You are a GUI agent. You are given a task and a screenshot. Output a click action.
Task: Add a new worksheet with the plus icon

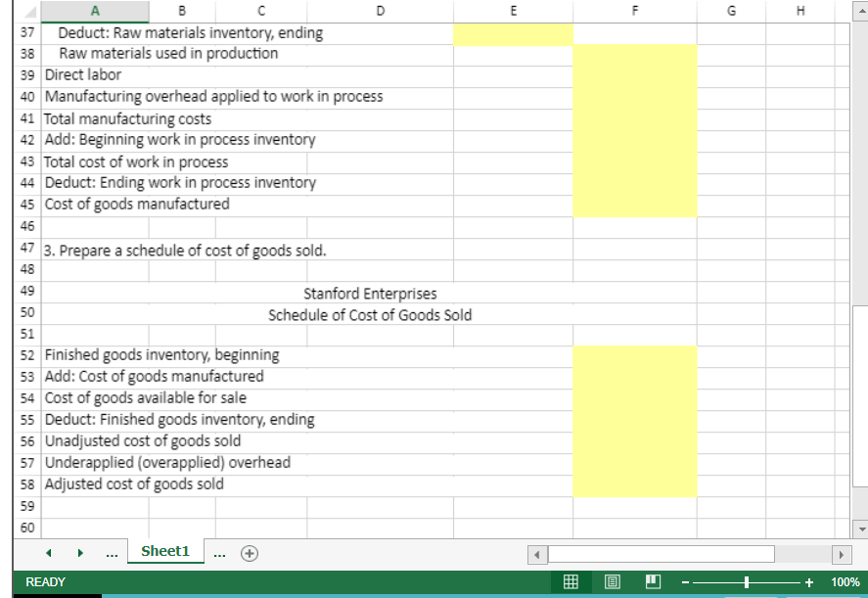[250, 552]
